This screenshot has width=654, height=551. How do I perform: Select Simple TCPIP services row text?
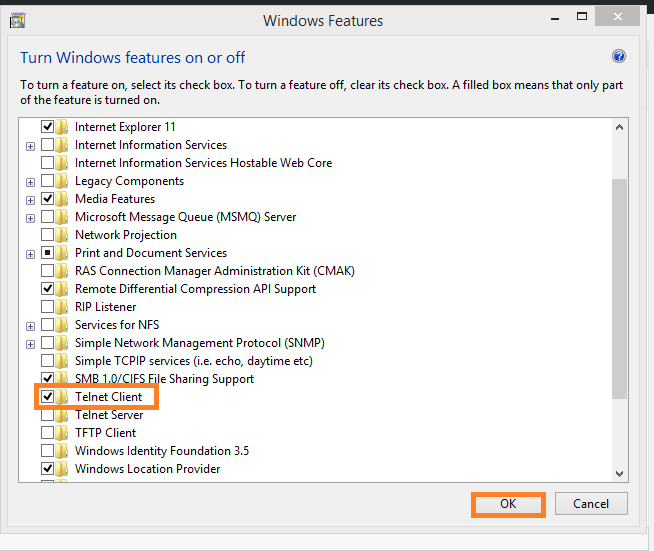(194, 361)
